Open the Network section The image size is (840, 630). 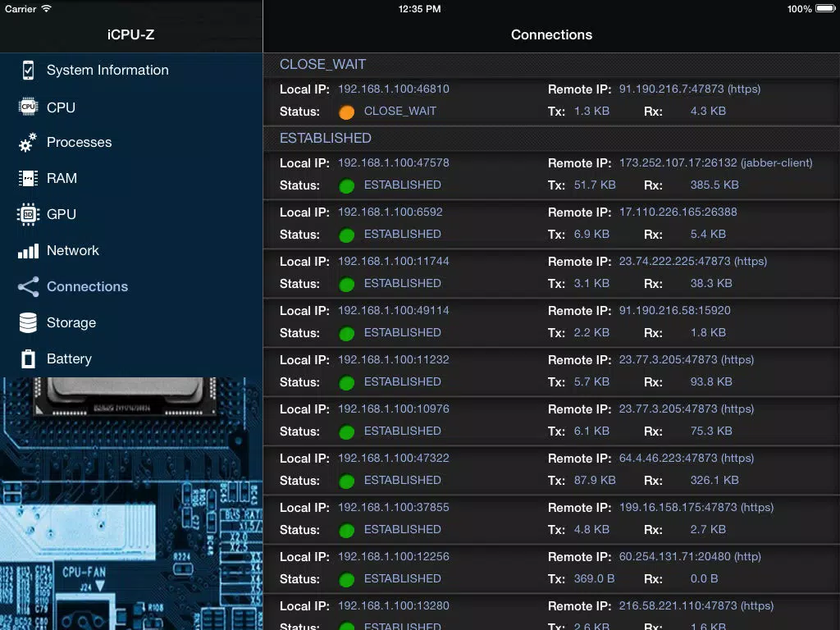coord(131,251)
